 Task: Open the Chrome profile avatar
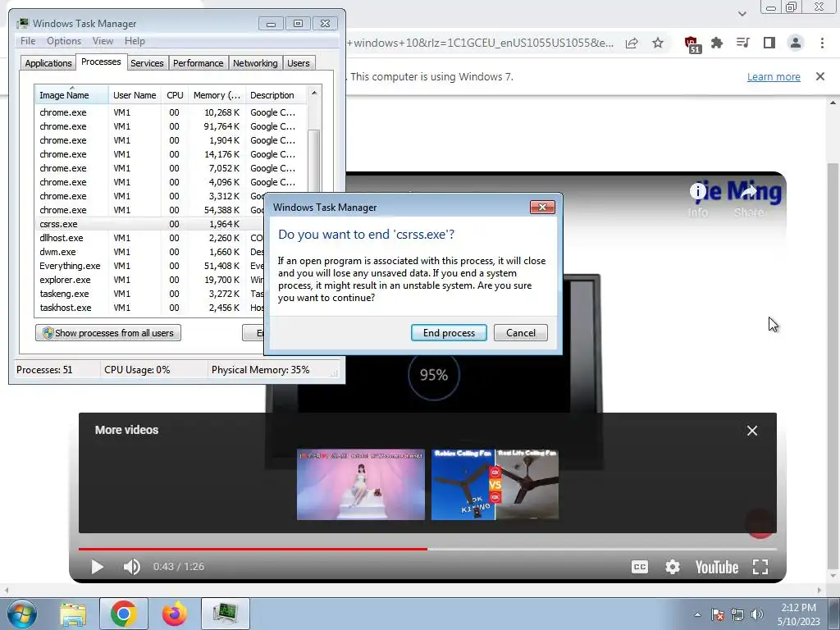[796, 43]
